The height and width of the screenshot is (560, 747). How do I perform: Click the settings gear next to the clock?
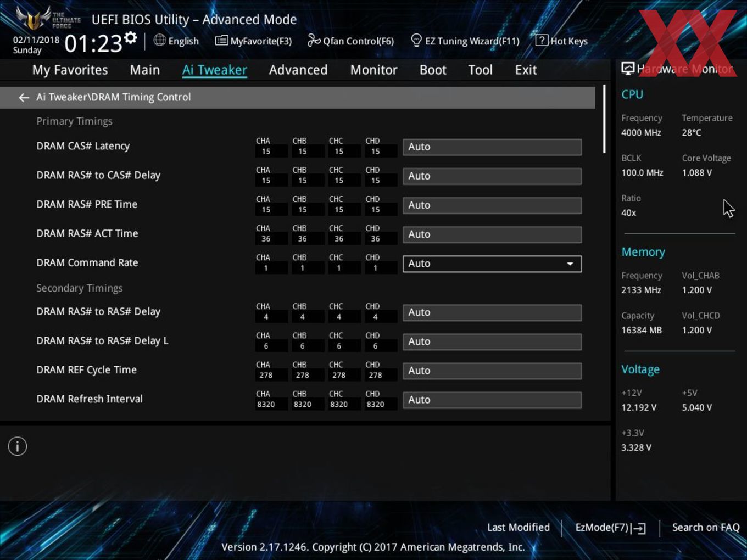[130, 38]
